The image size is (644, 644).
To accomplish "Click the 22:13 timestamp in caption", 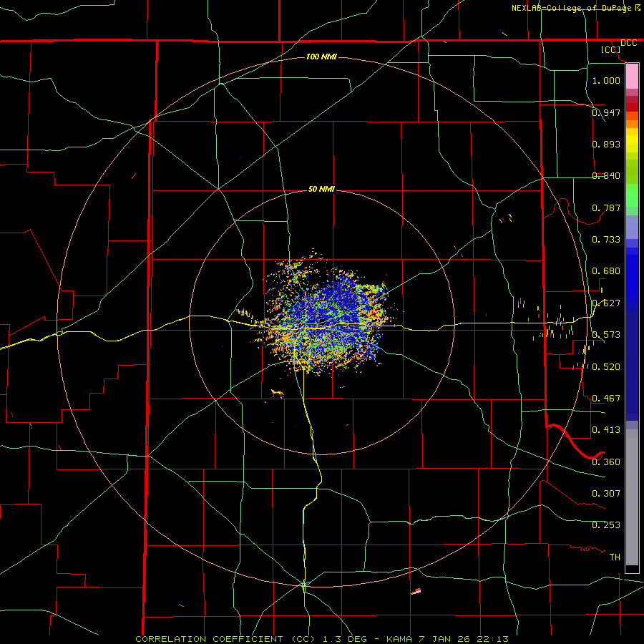I will 492,639.
